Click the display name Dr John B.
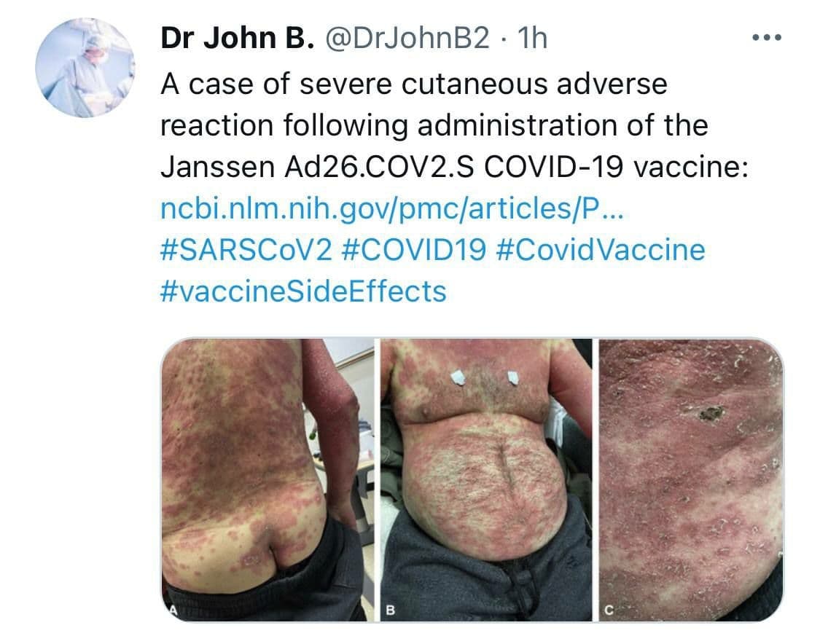 (238, 38)
